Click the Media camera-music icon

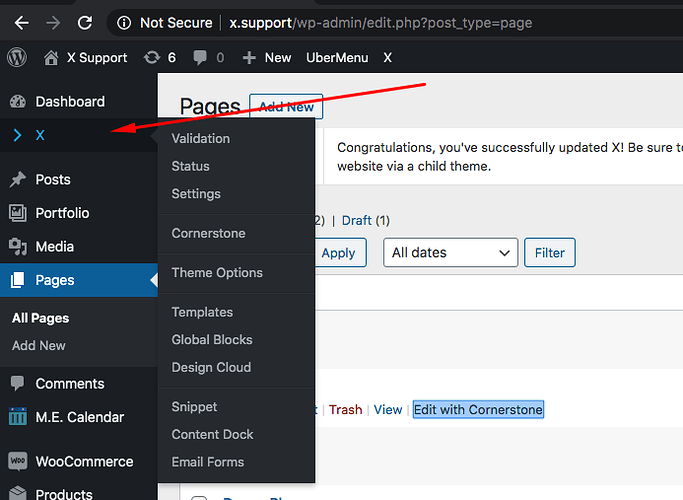tap(18, 247)
